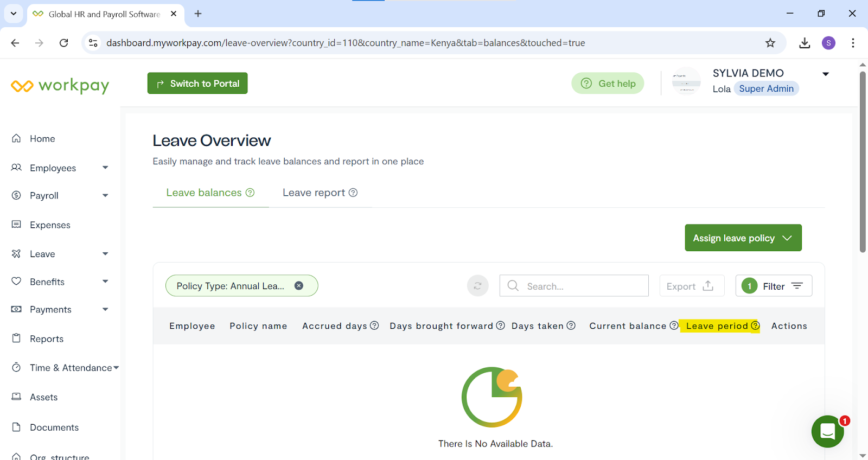Click the workpay logo

pos(60,86)
